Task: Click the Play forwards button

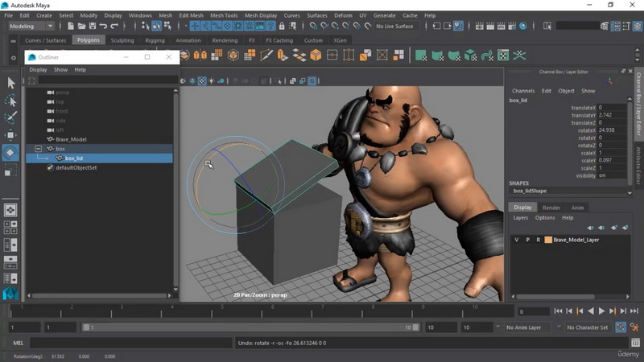Action: click(601, 311)
